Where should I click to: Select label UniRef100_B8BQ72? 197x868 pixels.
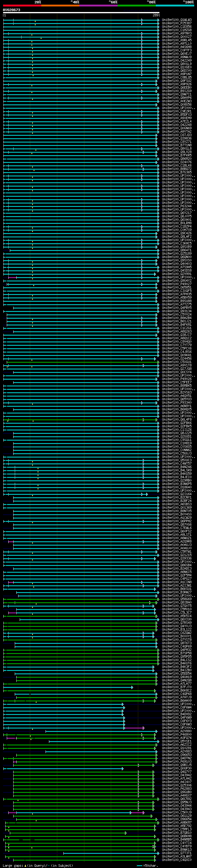[x=176, y=169]
